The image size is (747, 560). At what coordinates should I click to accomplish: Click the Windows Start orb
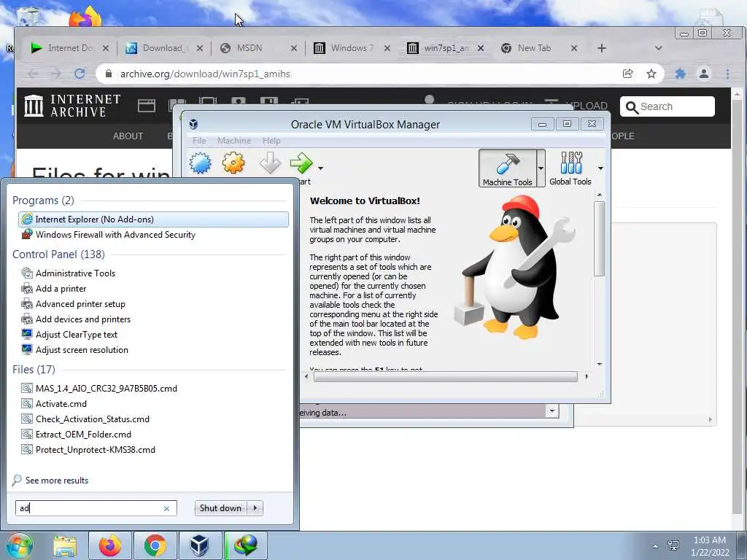pos(20,545)
